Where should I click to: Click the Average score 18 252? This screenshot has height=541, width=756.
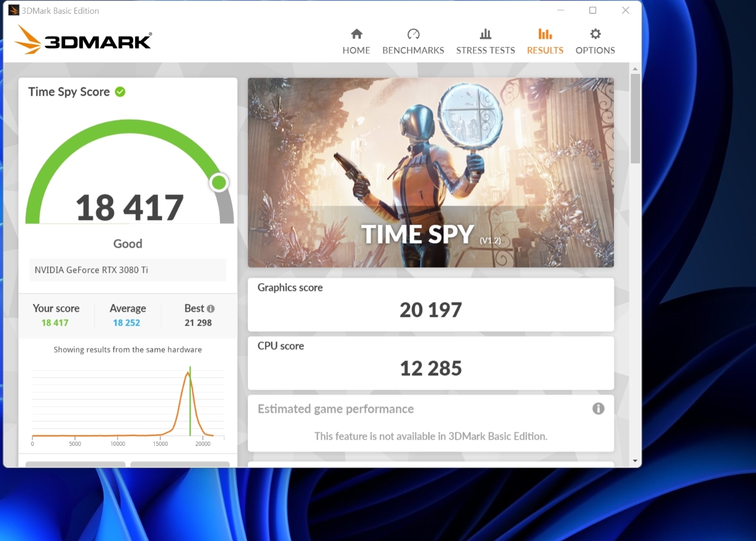pos(127,323)
